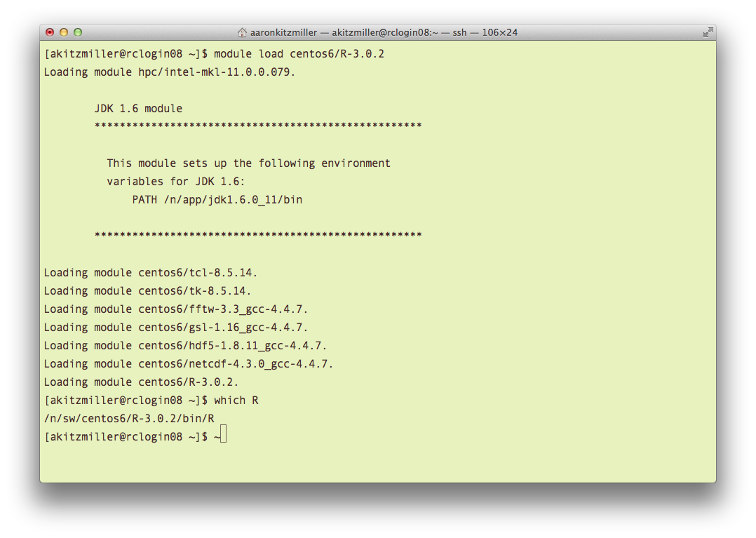Click the Loading module centos6/tk-8.5.14 line

coord(147,291)
